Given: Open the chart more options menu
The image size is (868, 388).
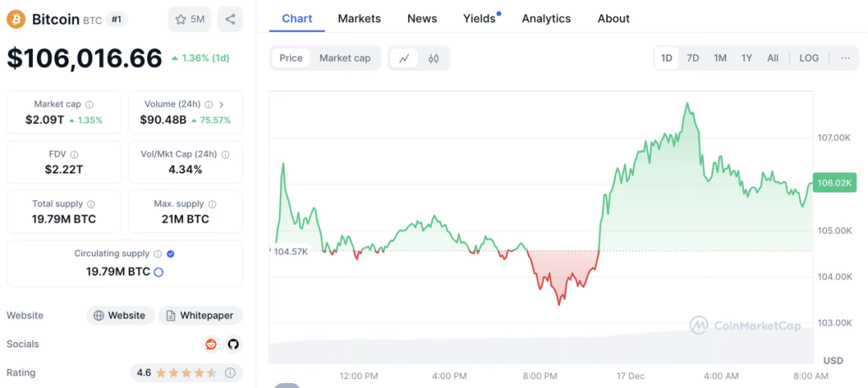Looking at the screenshot, I should point(845,58).
